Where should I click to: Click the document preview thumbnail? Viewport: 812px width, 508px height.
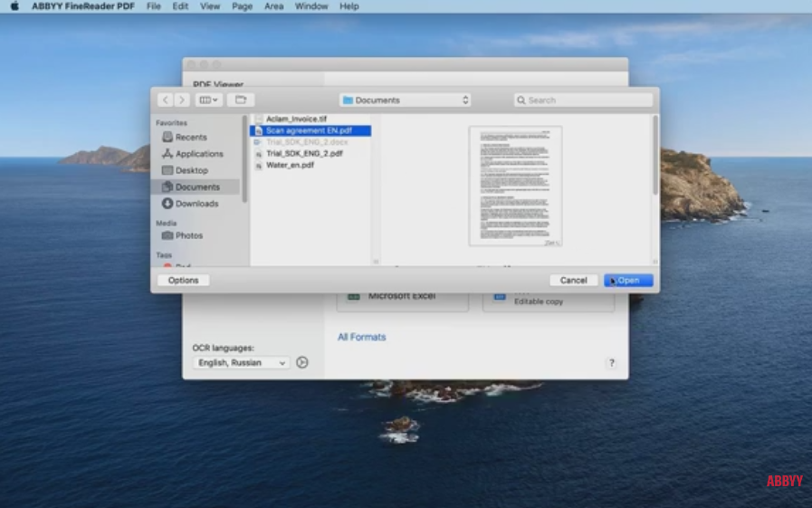pos(515,186)
